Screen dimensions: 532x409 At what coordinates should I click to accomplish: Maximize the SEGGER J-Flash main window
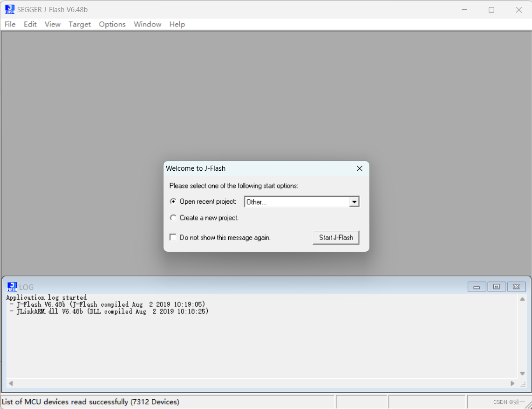(x=491, y=9)
